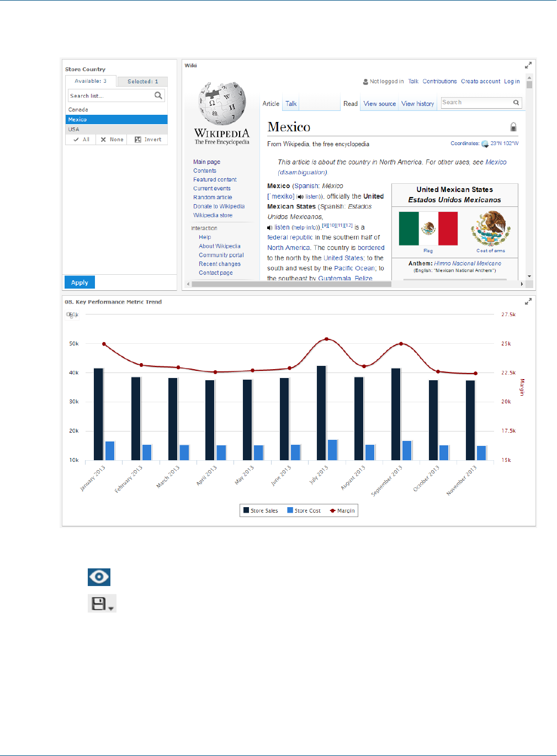Open the View source tab

(x=380, y=104)
